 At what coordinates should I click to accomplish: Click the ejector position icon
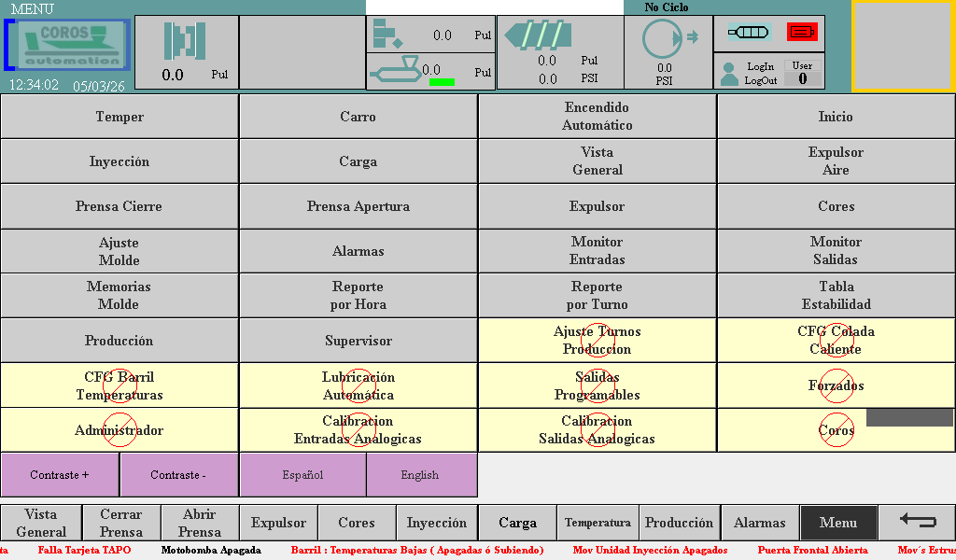[386, 35]
